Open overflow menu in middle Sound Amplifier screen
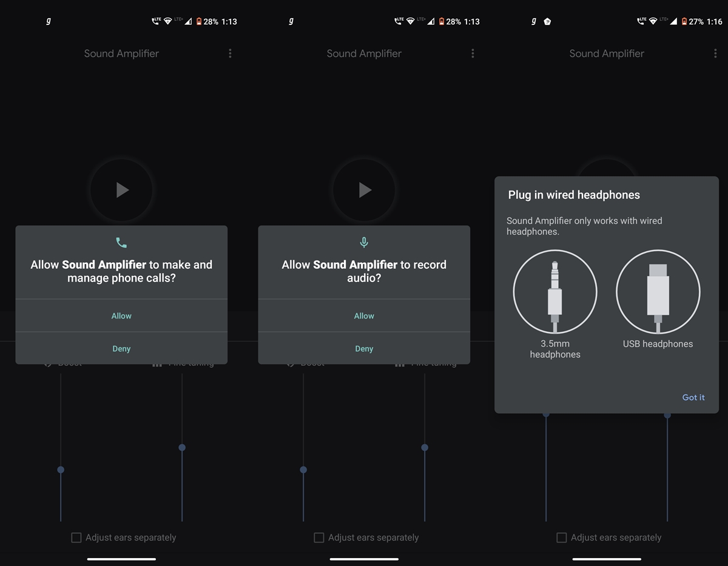Image resolution: width=728 pixels, height=566 pixels. pos(473,53)
